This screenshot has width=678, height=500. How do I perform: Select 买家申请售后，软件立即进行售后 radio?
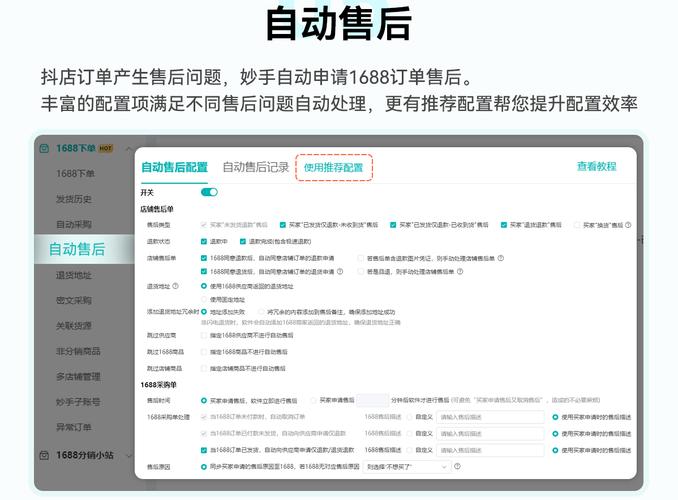click(204, 401)
